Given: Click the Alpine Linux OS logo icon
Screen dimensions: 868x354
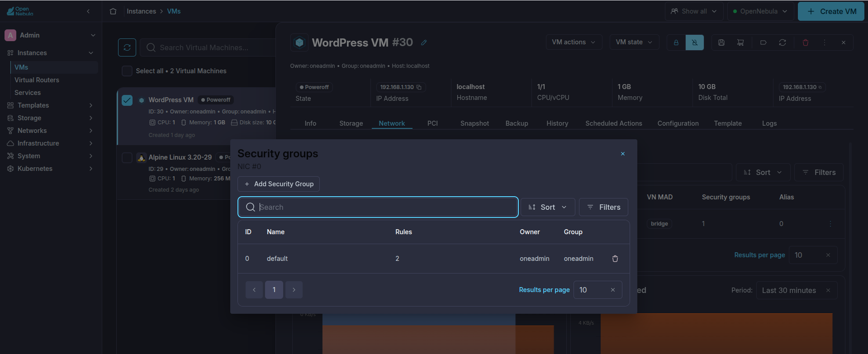Looking at the screenshot, I should (x=142, y=157).
